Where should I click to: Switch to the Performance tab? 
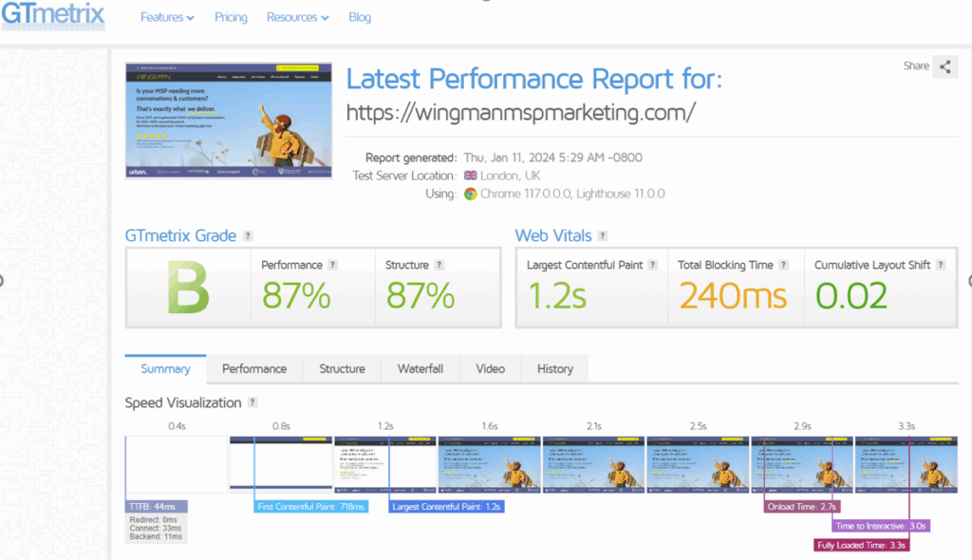[254, 369]
